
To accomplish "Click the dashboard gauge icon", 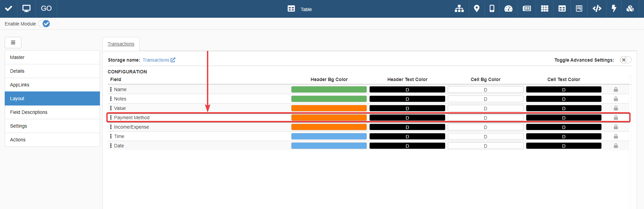I will (508, 9).
